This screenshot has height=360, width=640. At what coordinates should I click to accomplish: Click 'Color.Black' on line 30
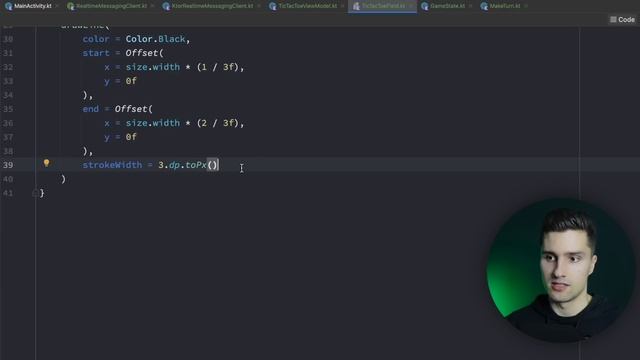(x=155, y=39)
